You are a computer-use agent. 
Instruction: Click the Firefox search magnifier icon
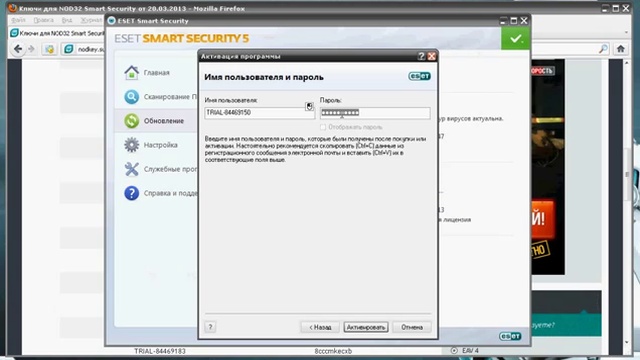pyautogui.click(x=603, y=49)
